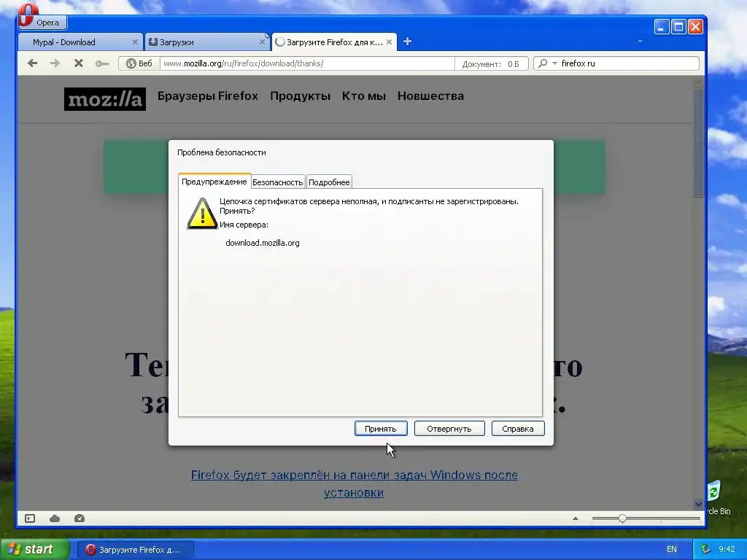This screenshot has height=560, width=747.
Task: Click the system tray icon near clock
Action: (706, 549)
